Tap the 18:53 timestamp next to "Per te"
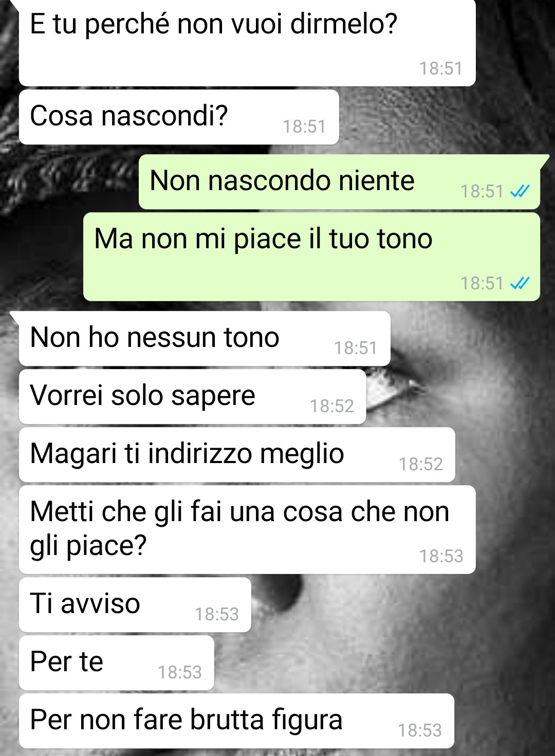This screenshot has width=555, height=756. point(180,672)
